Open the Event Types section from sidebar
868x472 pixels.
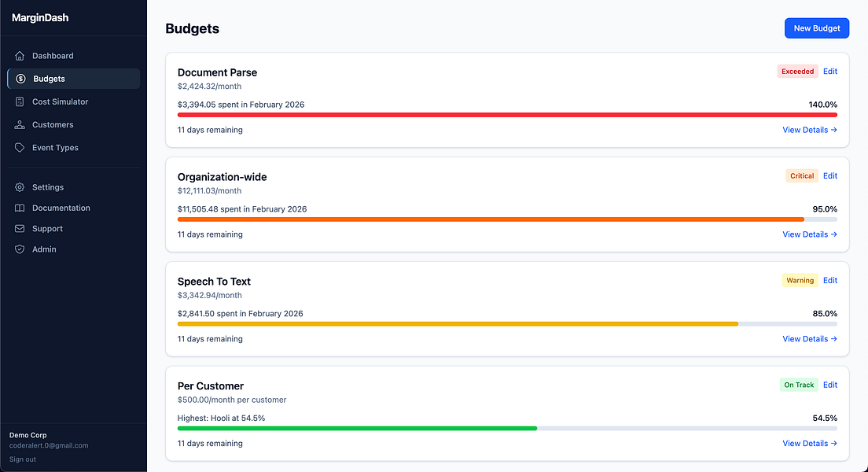tap(55, 147)
